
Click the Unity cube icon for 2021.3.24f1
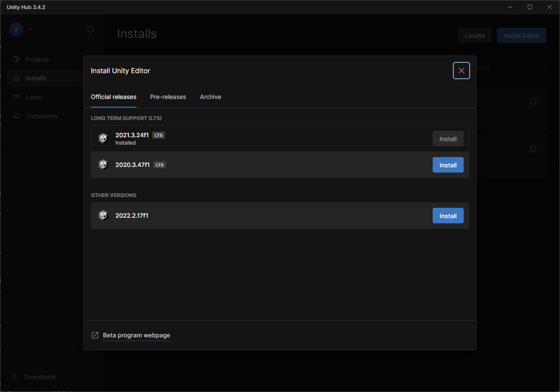click(x=103, y=139)
